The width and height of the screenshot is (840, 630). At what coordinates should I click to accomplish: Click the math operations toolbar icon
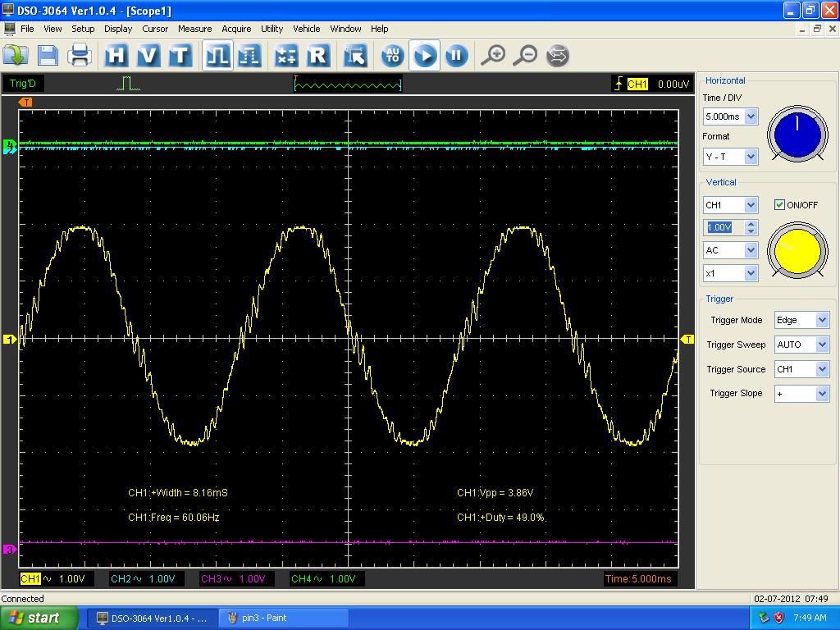(285, 56)
